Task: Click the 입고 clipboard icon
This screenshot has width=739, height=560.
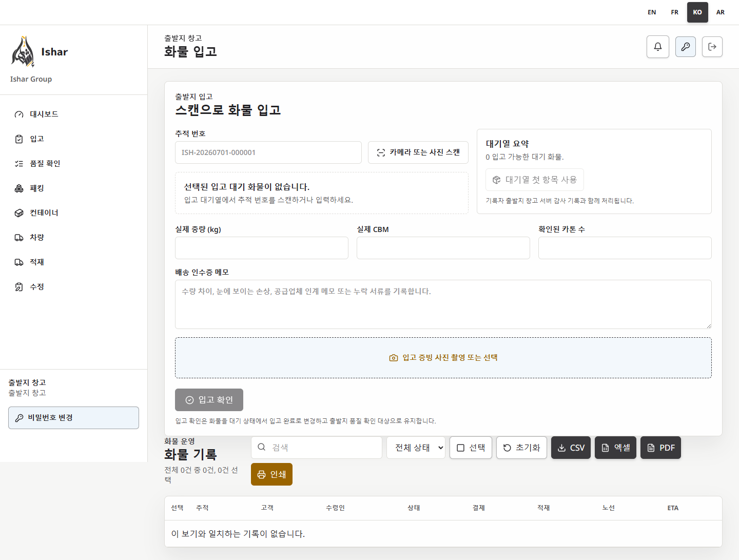Action: pyautogui.click(x=19, y=139)
